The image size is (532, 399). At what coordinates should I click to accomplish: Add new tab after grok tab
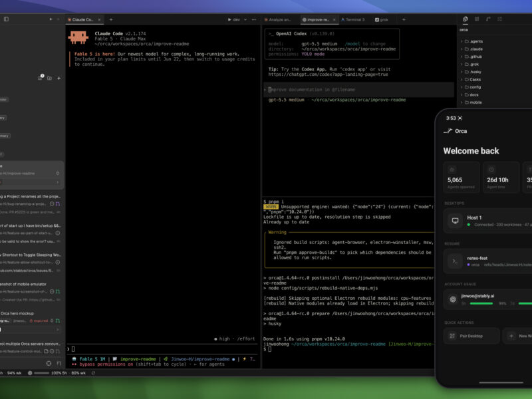coord(404,20)
